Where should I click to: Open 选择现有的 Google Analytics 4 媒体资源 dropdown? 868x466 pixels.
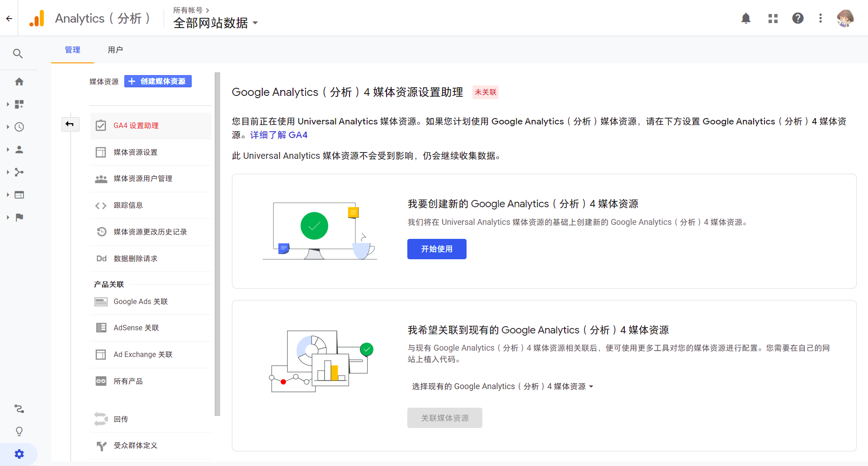(x=502, y=386)
